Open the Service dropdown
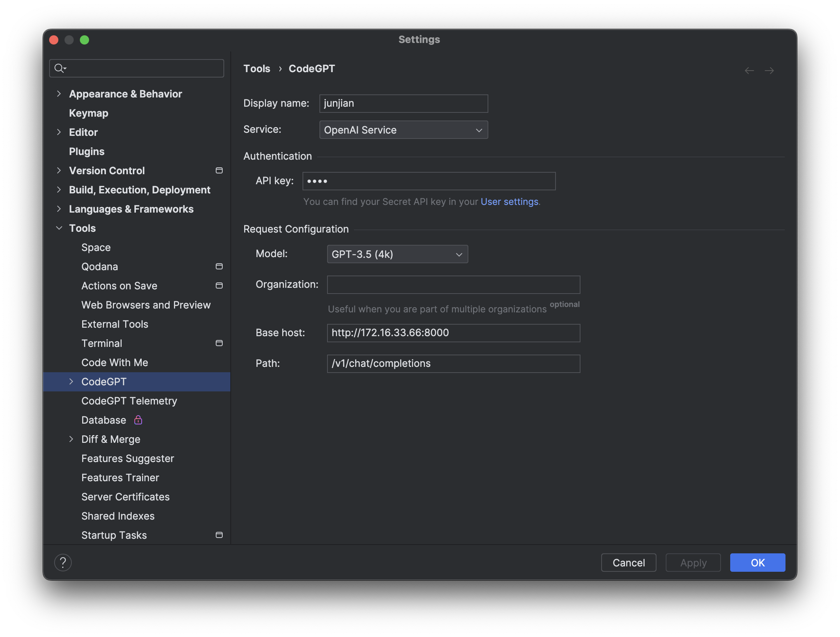Viewport: 840px width, 637px height. tap(403, 130)
